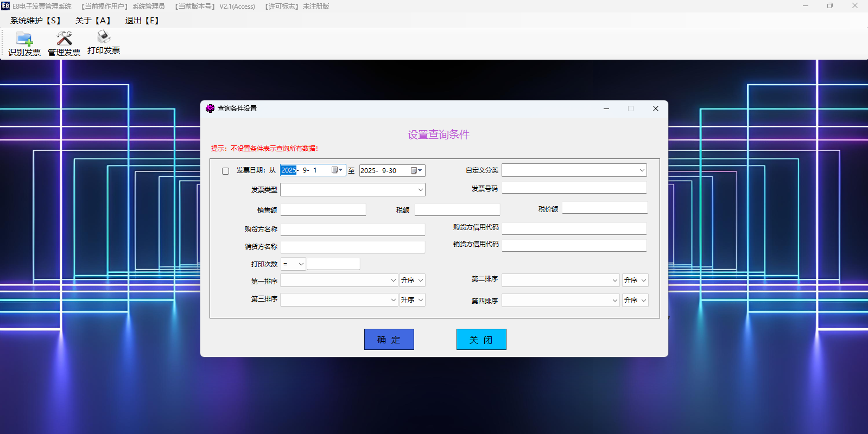
Task: Open the 自定义分类 combo box
Action: point(642,170)
